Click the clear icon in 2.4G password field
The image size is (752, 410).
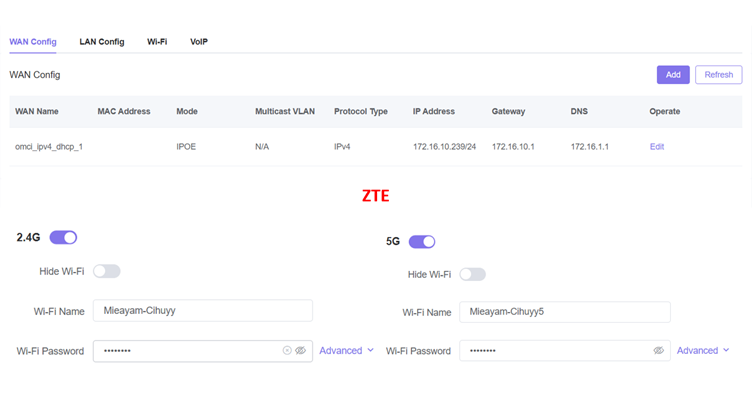(287, 351)
